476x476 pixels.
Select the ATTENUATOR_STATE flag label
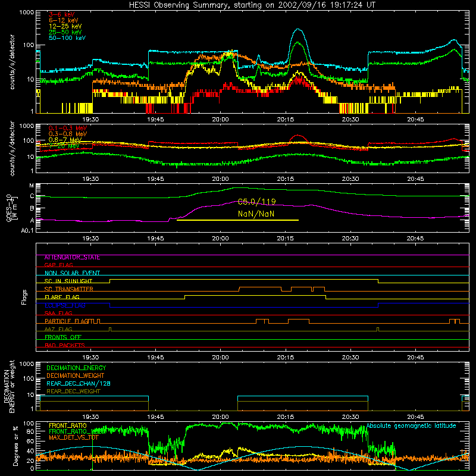pyautogui.click(x=72, y=258)
